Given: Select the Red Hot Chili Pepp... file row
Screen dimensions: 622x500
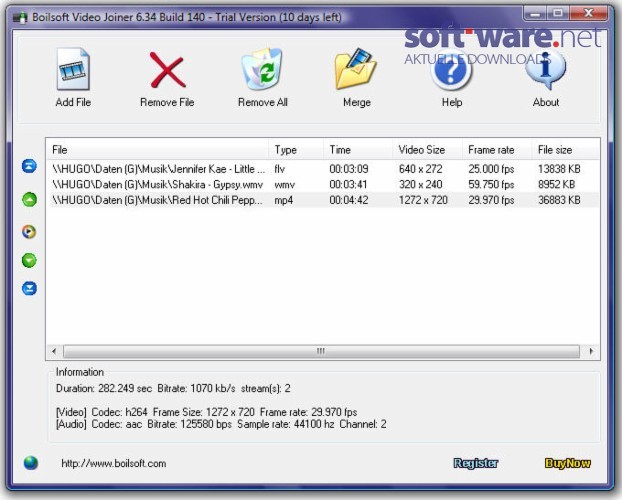Looking at the screenshot, I should 323,200.
